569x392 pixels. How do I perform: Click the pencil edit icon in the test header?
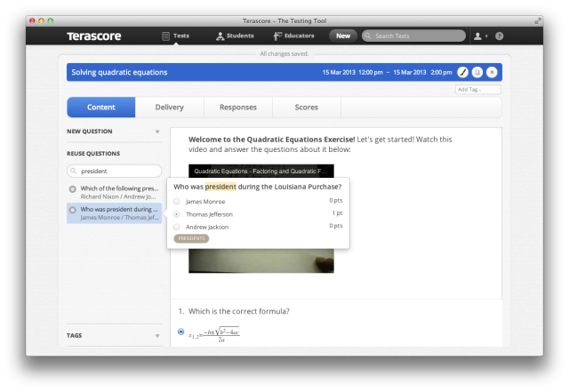[x=462, y=72]
